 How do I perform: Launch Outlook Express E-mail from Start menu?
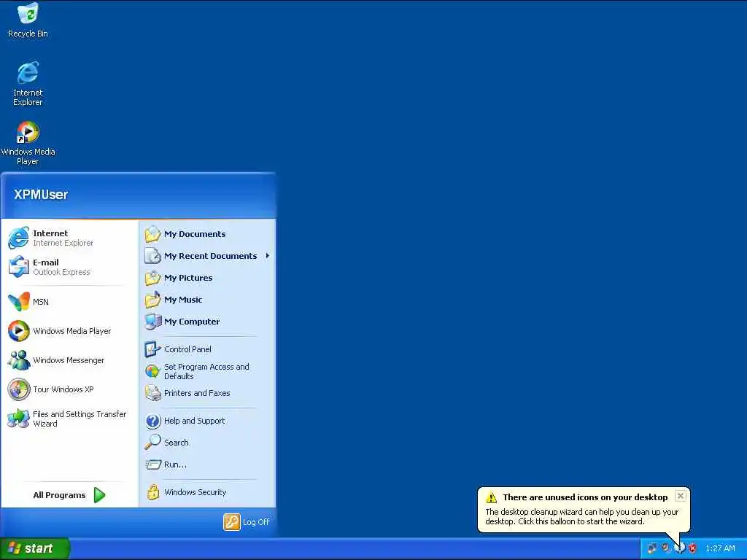[69, 267]
